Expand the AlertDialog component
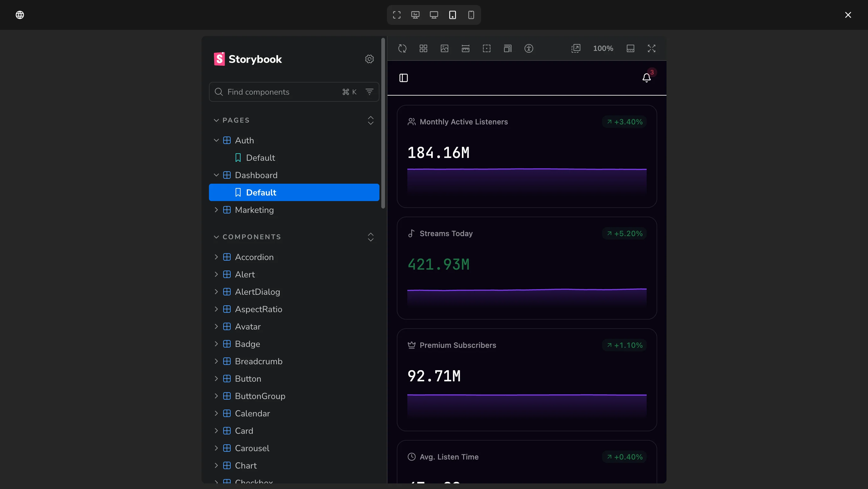This screenshot has width=868, height=489. click(294, 292)
